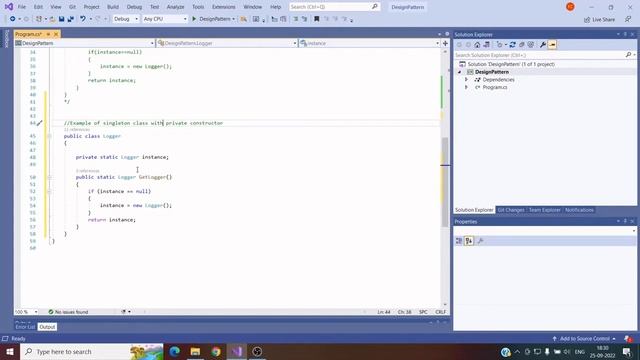The height and width of the screenshot is (360, 640).
Task: Click the Alphabetical sort icon in Properties
Action: point(469,241)
